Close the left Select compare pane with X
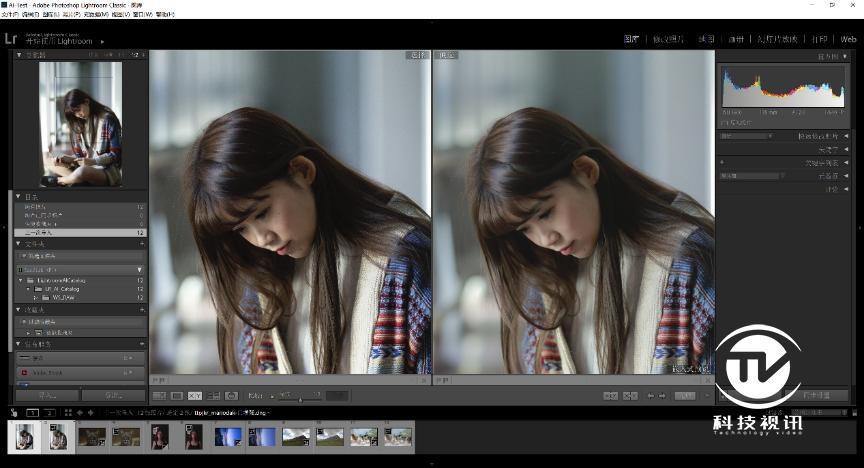The image size is (864, 468). [x=424, y=380]
